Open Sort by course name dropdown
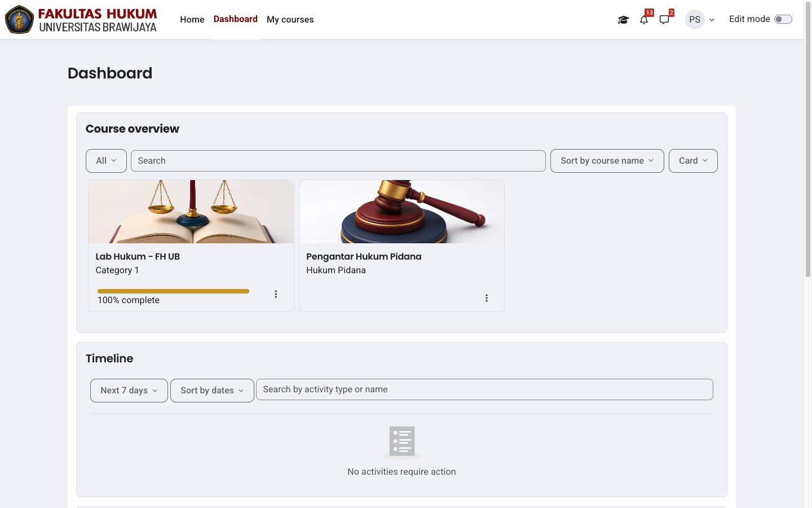The width and height of the screenshot is (812, 508). [607, 161]
